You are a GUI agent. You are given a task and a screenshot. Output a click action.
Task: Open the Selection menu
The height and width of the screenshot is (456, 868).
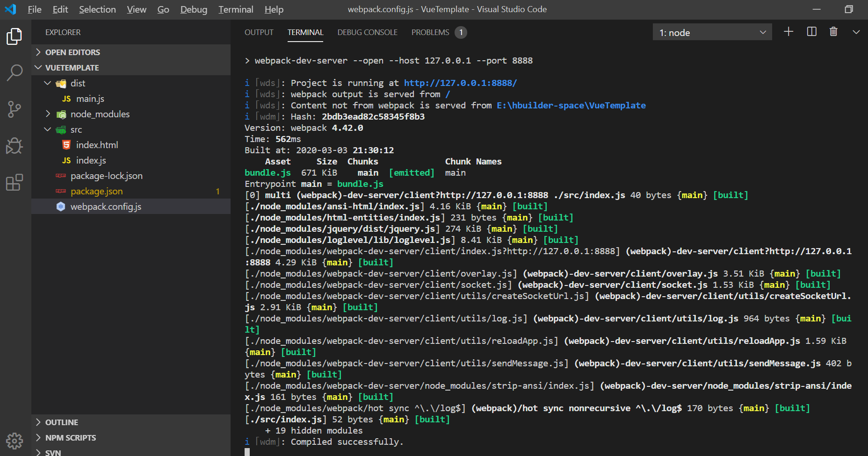(x=97, y=9)
